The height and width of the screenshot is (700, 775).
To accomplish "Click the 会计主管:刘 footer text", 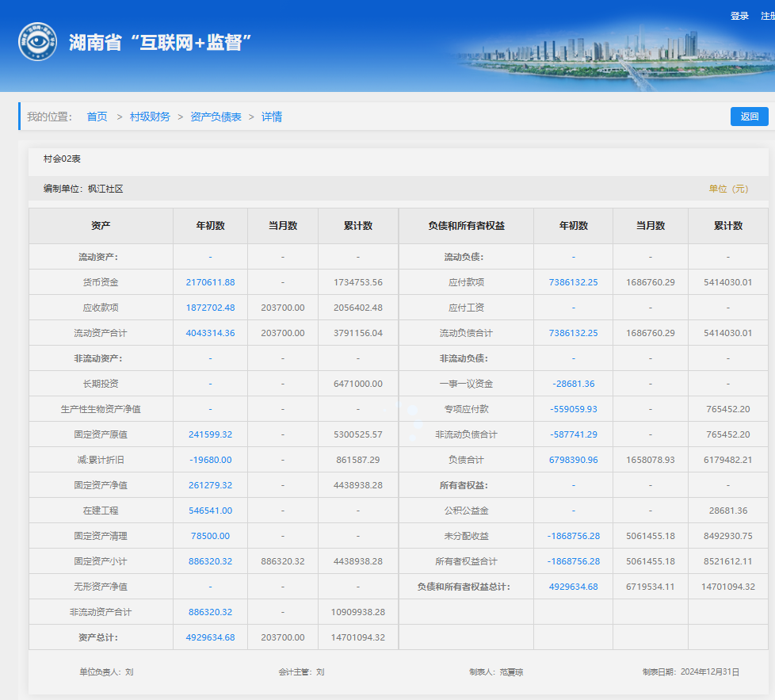I will point(301,672).
